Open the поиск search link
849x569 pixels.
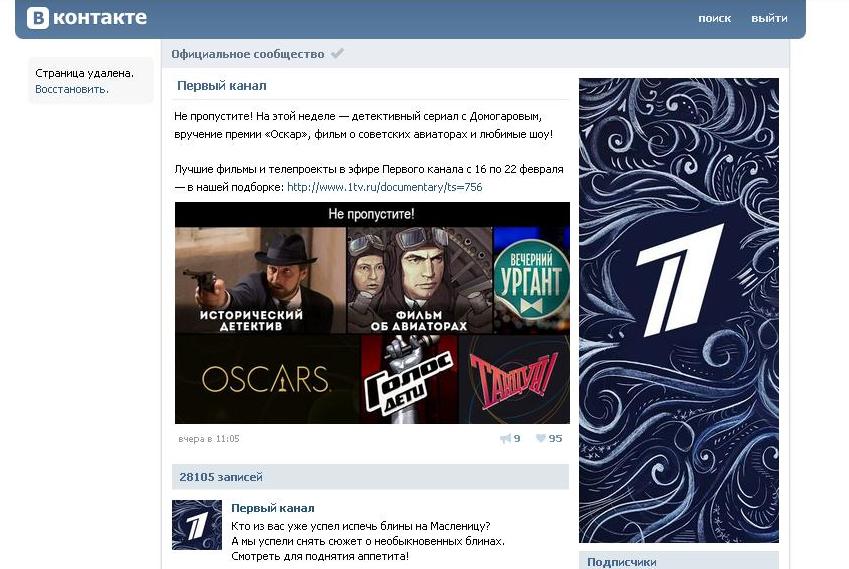coord(714,18)
